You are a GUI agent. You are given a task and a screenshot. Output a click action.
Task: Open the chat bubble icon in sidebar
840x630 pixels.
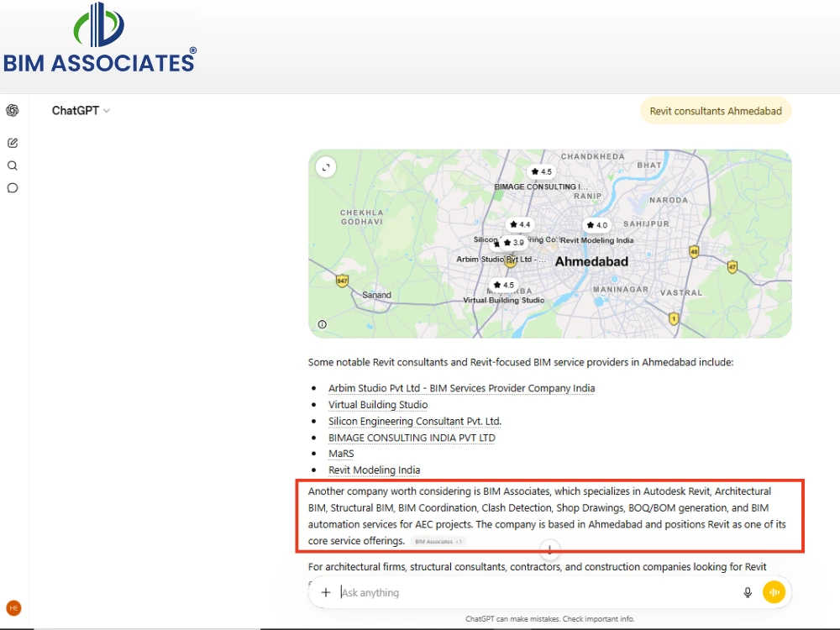pos(13,188)
